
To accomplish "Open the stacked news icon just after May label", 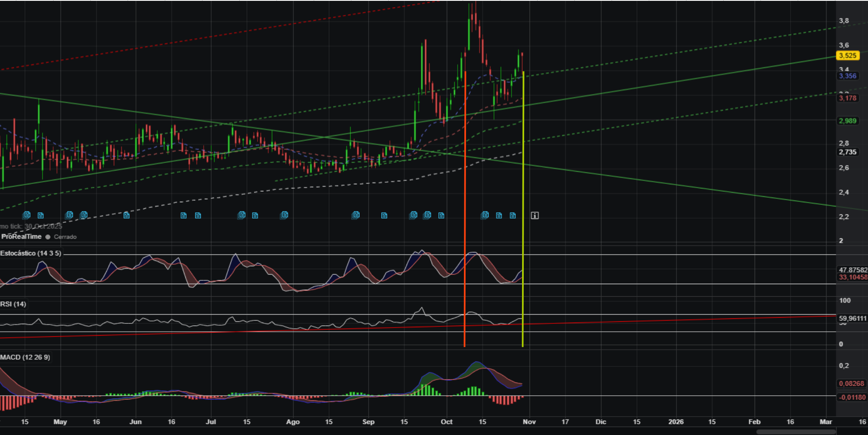I will coord(69,215).
